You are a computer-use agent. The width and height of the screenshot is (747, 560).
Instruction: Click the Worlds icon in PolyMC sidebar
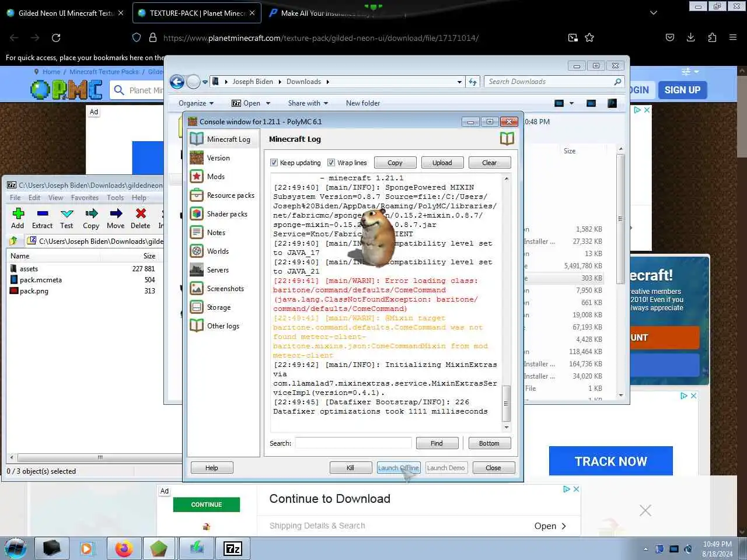[197, 251]
